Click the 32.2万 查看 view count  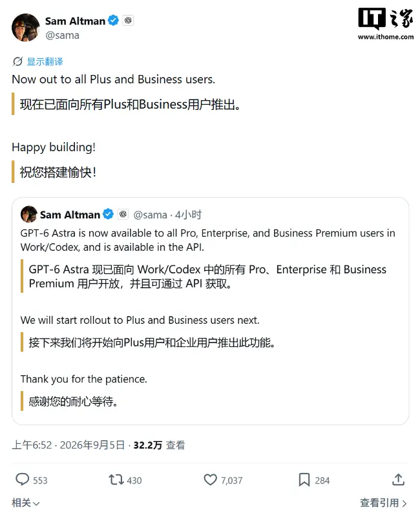click(x=159, y=445)
